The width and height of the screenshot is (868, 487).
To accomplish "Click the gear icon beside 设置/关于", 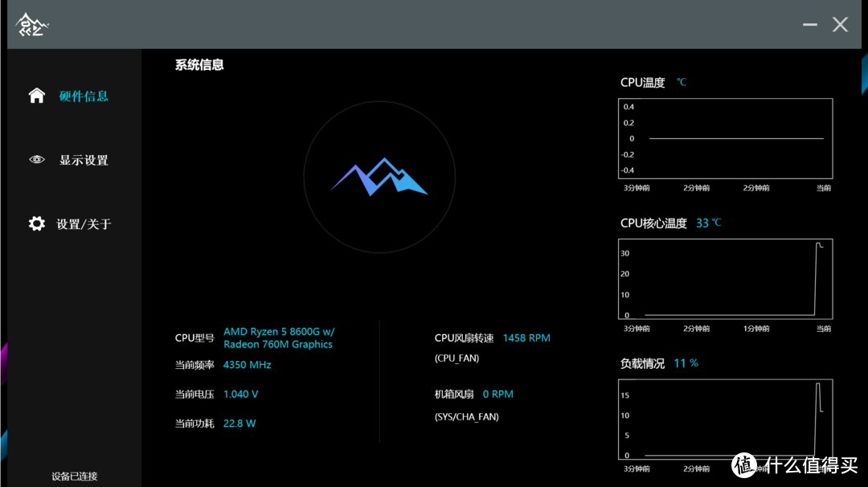I will click(36, 223).
